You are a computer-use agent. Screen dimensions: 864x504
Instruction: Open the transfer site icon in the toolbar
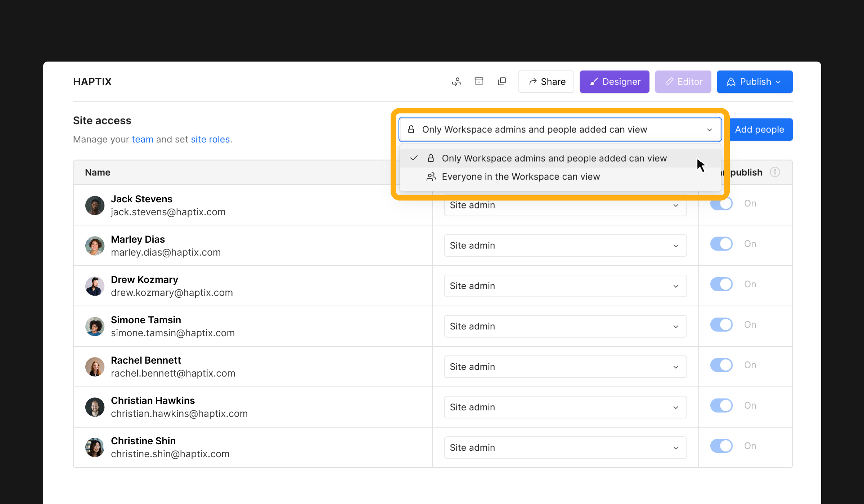pos(456,81)
